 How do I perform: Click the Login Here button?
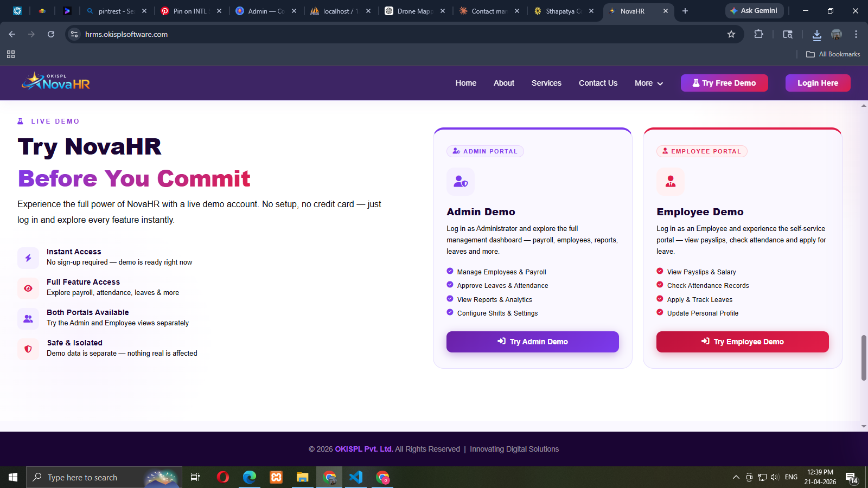tap(818, 83)
